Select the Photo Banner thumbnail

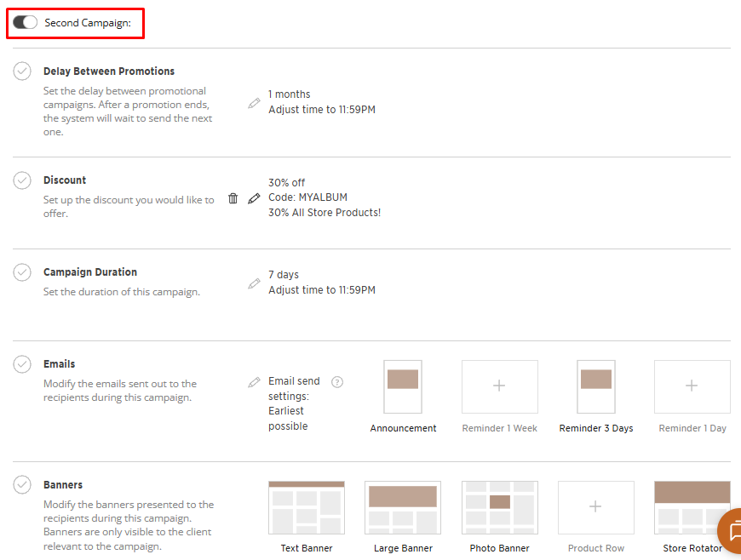[x=499, y=507]
